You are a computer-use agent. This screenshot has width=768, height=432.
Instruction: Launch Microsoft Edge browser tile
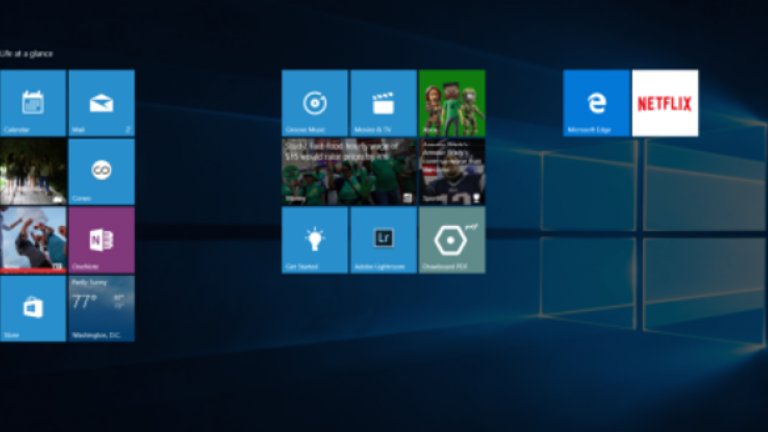pyautogui.click(x=596, y=102)
